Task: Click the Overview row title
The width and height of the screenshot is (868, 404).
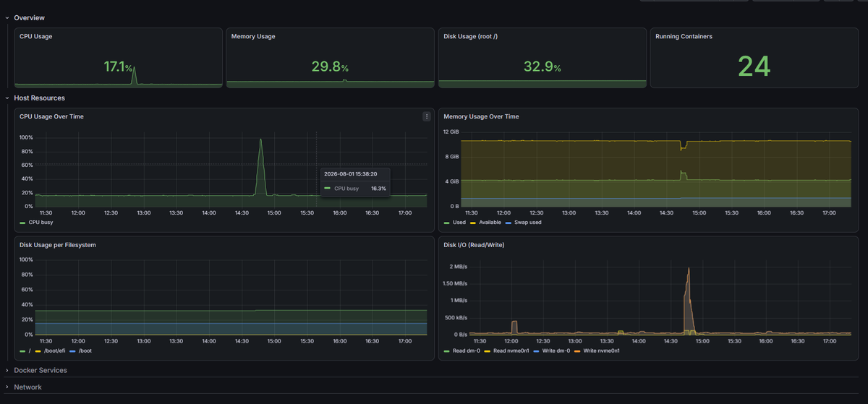Action: pyautogui.click(x=29, y=17)
